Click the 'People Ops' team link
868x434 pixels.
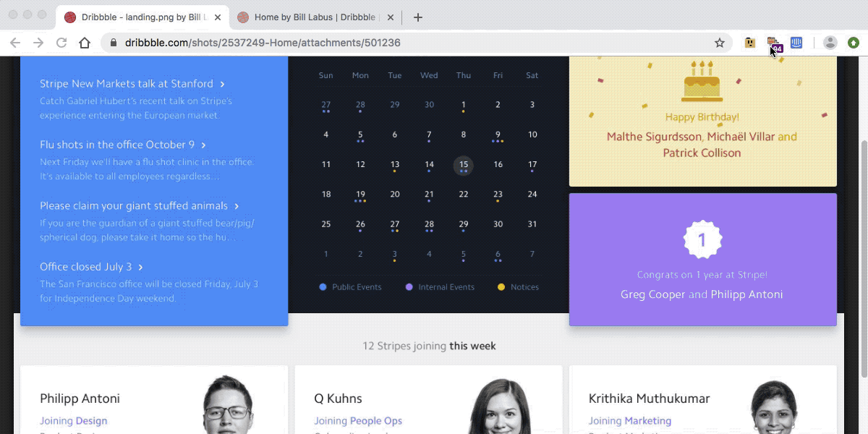coord(376,421)
